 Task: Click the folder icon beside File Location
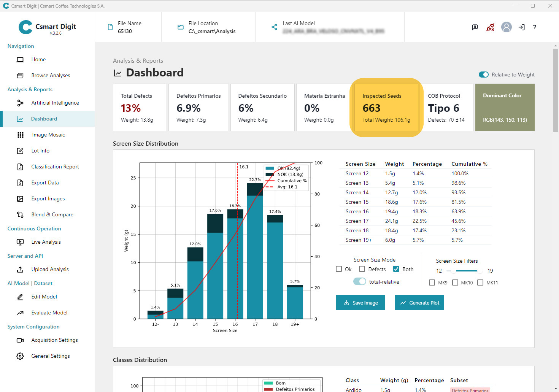point(181,27)
